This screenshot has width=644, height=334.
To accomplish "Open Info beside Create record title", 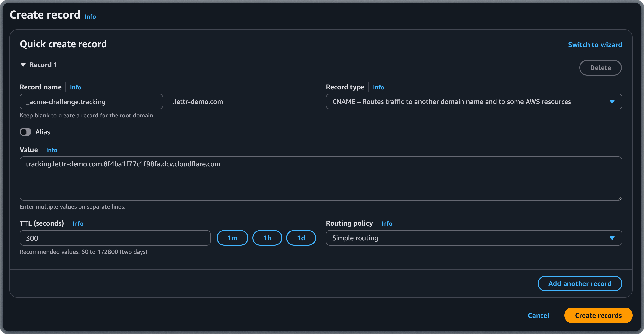I will pos(90,16).
